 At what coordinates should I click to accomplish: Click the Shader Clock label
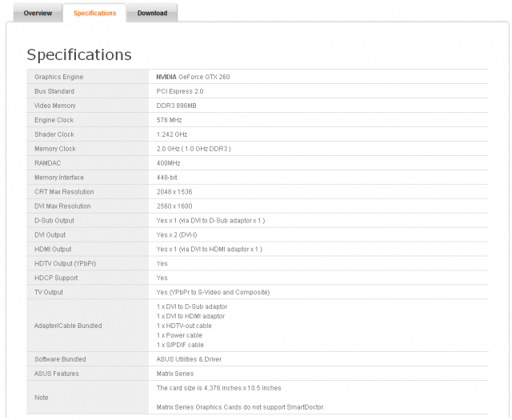pos(54,134)
